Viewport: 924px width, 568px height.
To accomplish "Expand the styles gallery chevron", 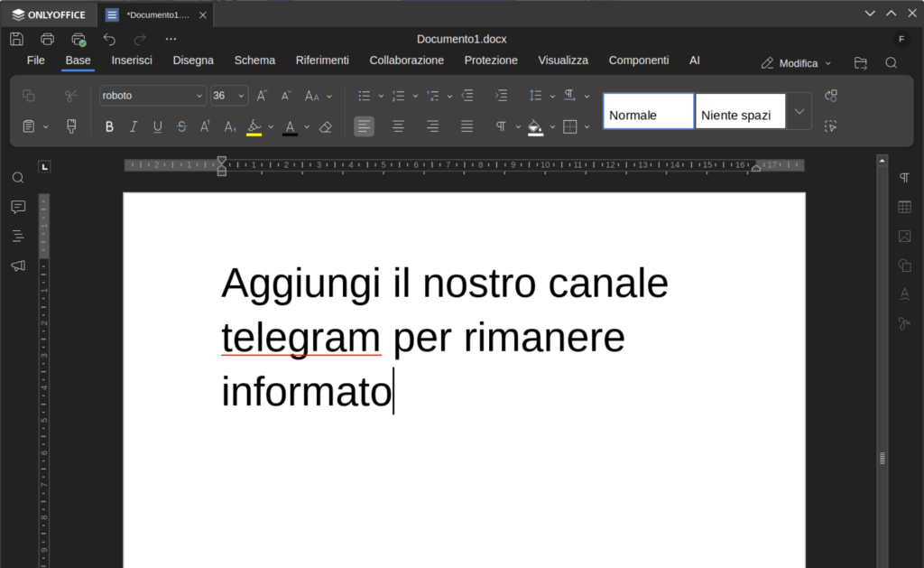I will pos(799,111).
